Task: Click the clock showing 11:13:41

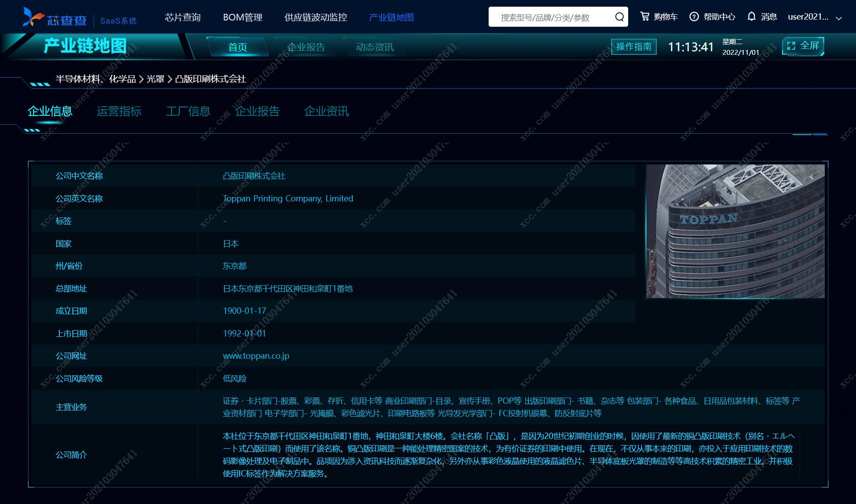Action: 691,47
